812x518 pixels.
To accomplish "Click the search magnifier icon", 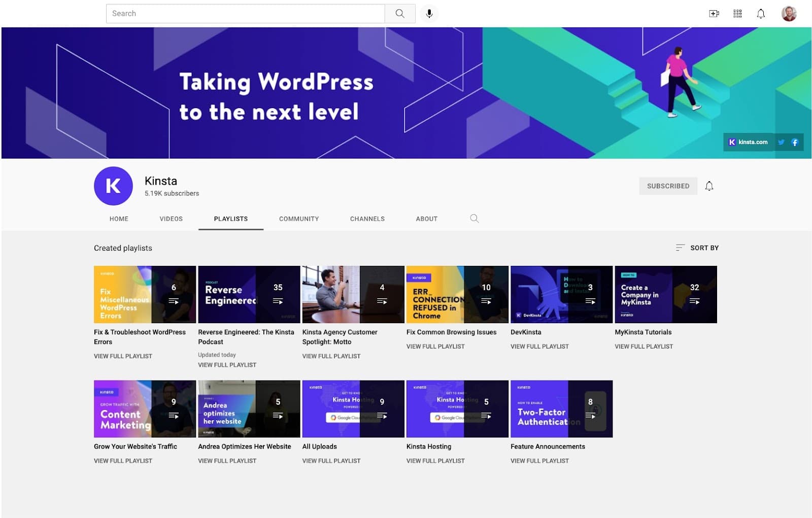I will pyautogui.click(x=400, y=14).
